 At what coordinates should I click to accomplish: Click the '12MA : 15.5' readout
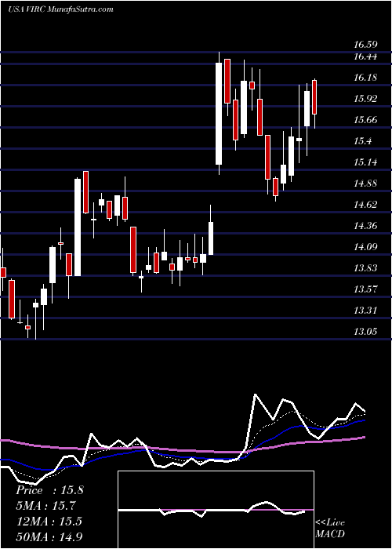49,522
